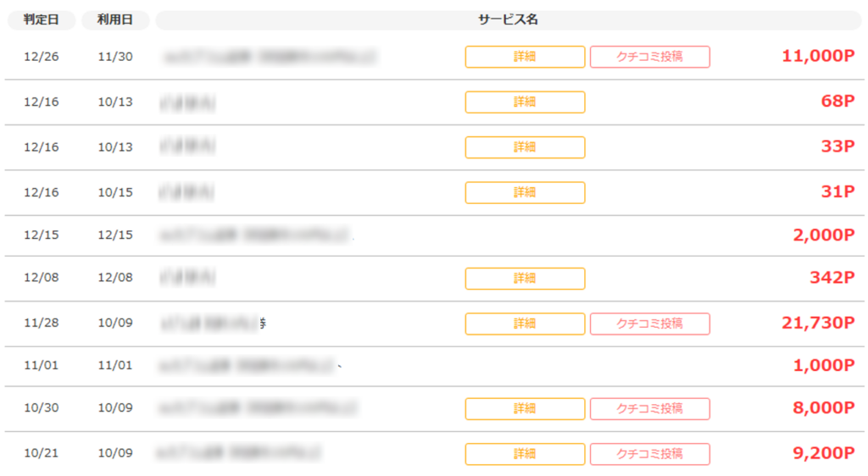Select the 利用日 column header
868x476 pixels.
coord(115,19)
